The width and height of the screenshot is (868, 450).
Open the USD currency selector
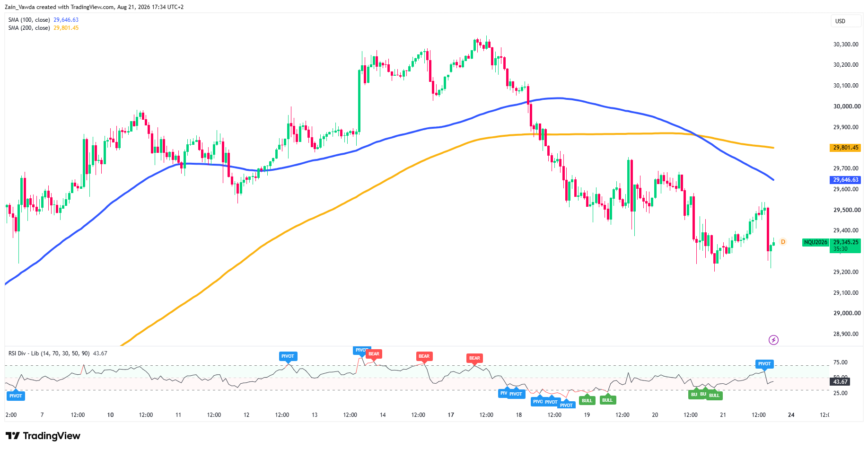tap(846, 21)
